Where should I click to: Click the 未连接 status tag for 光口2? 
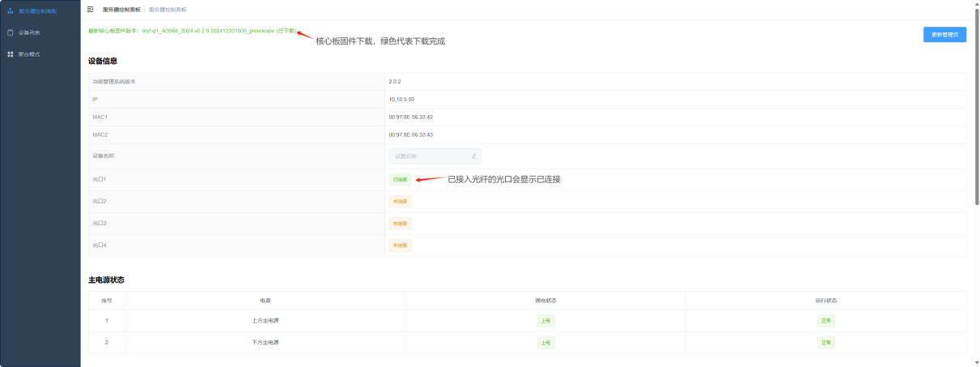pyautogui.click(x=400, y=201)
